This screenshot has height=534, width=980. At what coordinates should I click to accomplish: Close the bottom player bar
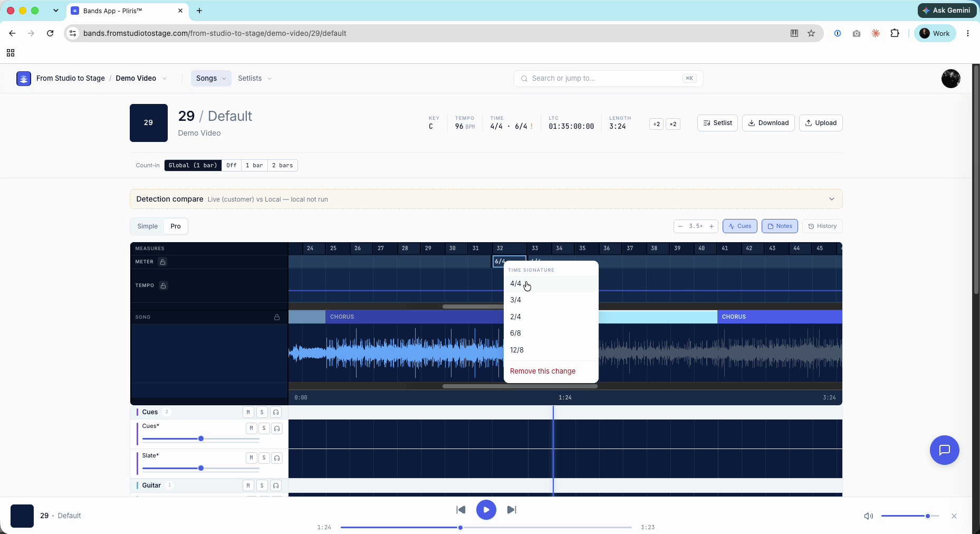pyautogui.click(x=954, y=516)
